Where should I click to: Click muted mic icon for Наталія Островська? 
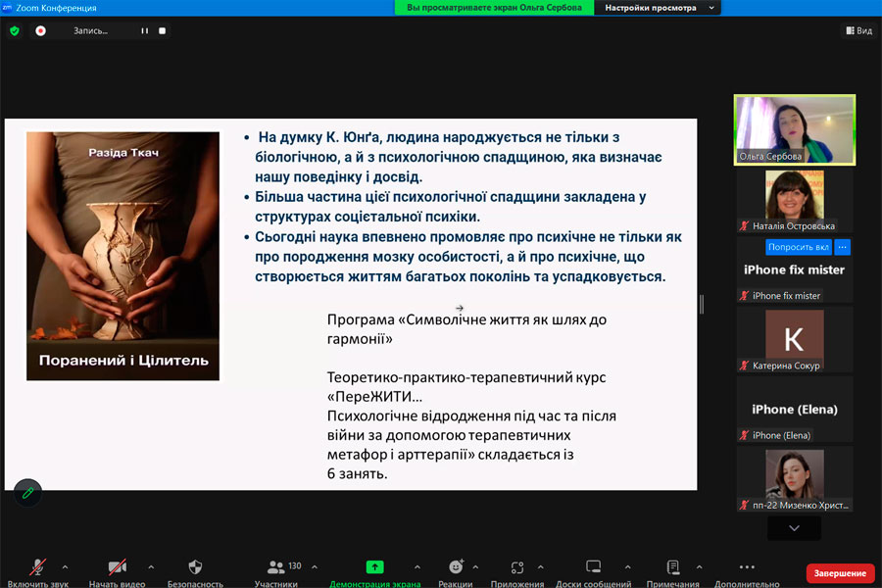point(744,226)
